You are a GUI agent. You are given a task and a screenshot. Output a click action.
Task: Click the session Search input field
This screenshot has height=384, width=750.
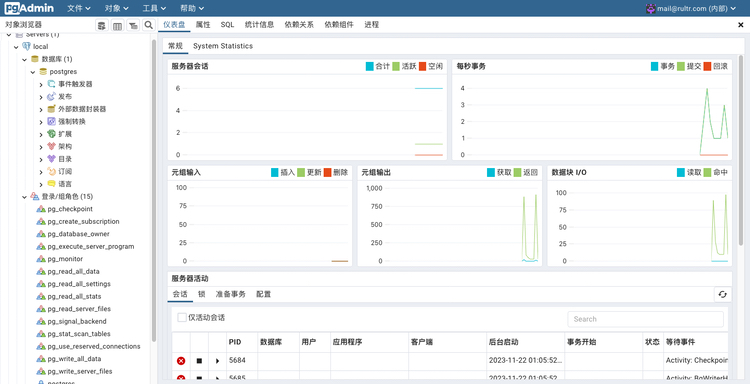point(645,319)
